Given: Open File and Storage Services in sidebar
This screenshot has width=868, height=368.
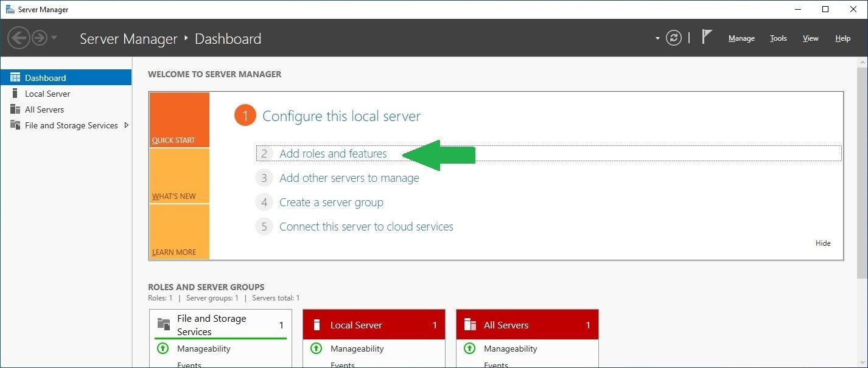Looking at the screenshot, I should (x=71, y=125).
